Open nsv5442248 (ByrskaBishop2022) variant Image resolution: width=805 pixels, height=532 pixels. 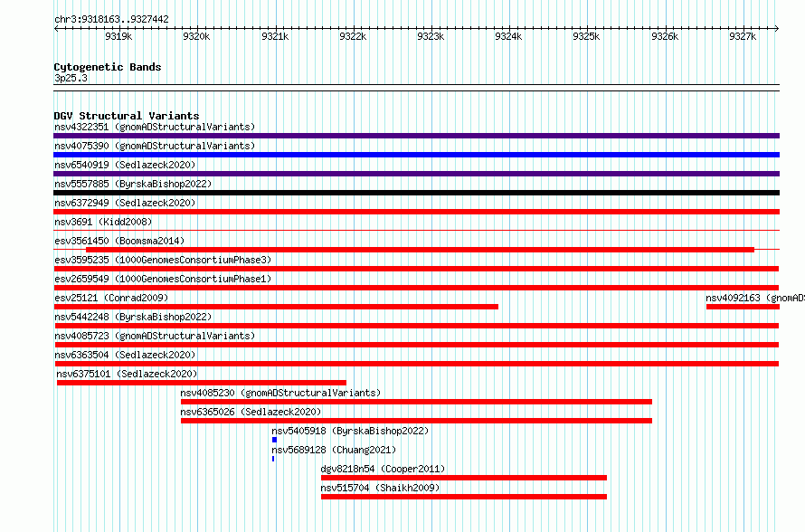tap(133, 317)
